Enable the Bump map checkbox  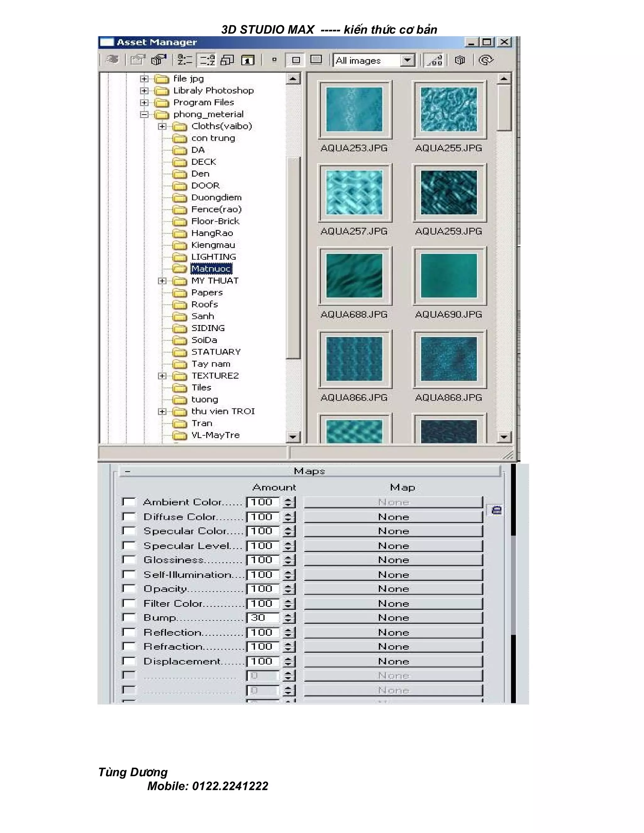pyautogui.click(x=129, y=617)
